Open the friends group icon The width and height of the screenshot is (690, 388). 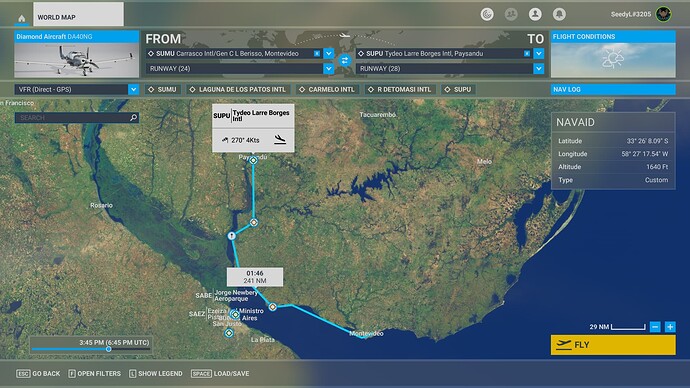[x=511, y=15]
